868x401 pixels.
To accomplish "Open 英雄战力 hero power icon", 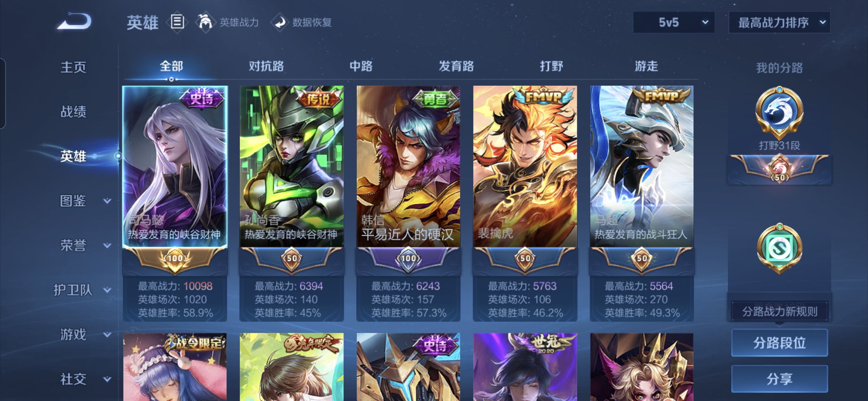I will [205, 22].
